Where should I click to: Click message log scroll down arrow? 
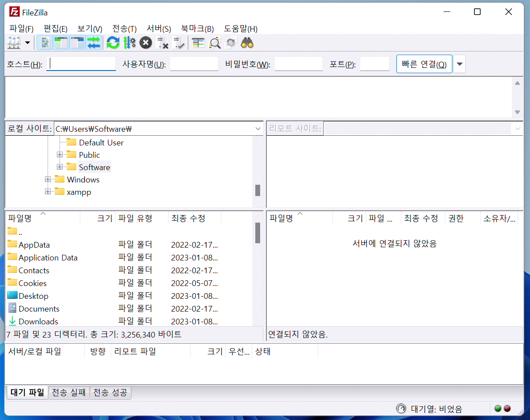pyautogui.click(x=517, y=112)
